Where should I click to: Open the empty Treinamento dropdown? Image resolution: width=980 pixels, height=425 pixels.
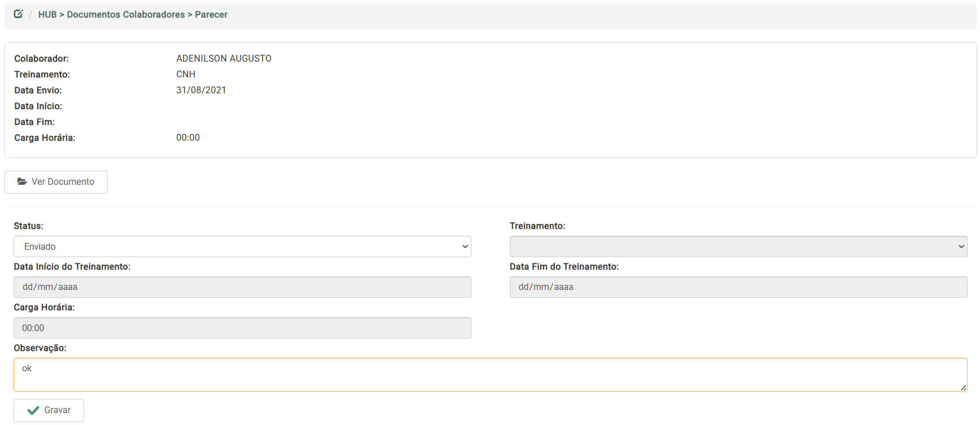(738, 246)
